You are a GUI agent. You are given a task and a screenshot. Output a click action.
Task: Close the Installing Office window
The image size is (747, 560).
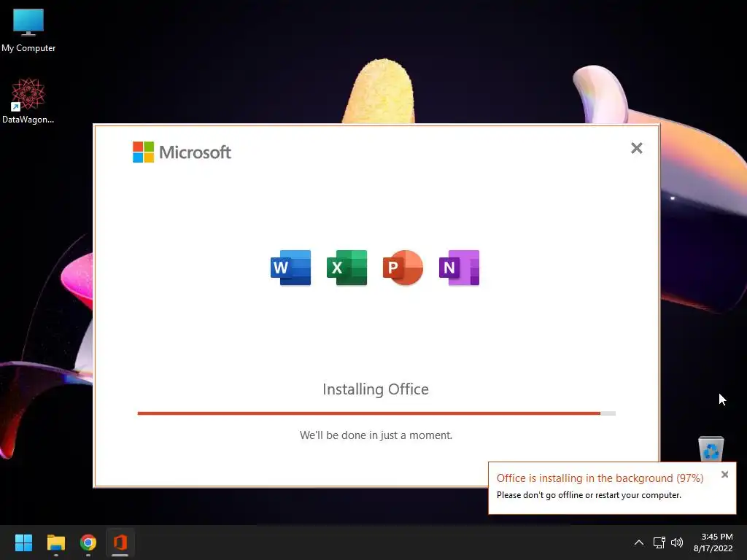coord(636,148)
